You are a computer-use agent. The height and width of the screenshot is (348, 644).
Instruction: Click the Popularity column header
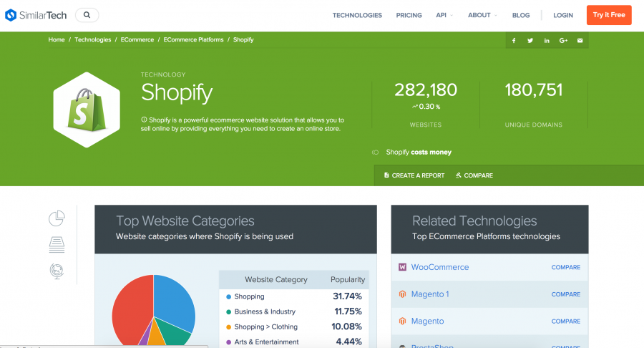pos(348,279)
